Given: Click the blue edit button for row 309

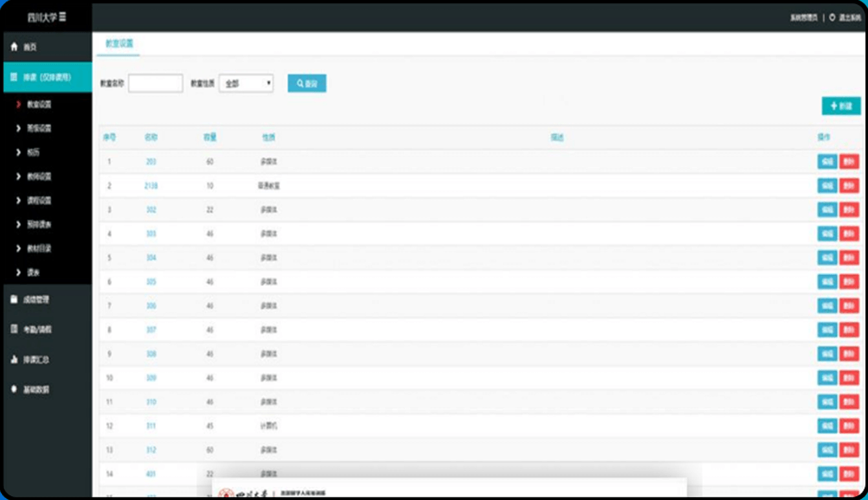Looking at the screenshot, I should tap(827, 378).
